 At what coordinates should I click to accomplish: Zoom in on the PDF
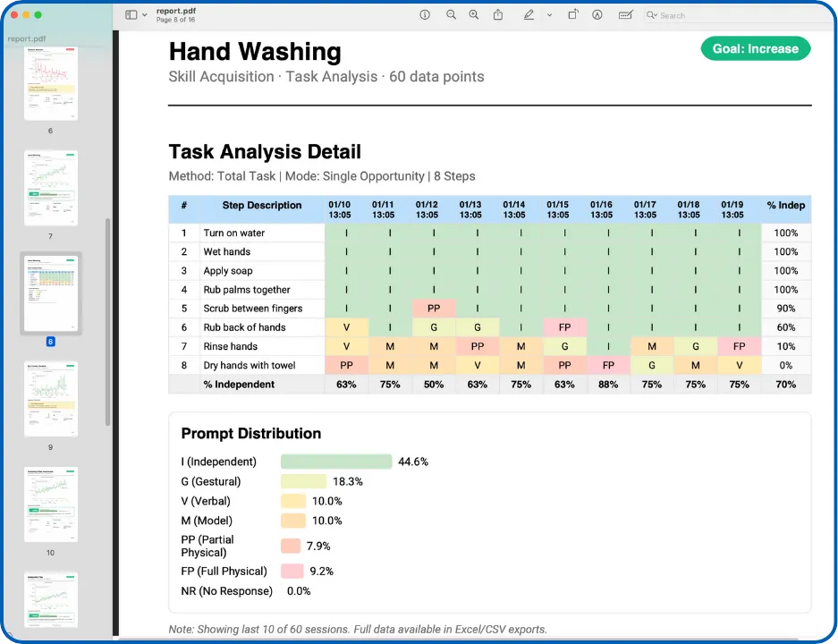[x=473, y=15]
